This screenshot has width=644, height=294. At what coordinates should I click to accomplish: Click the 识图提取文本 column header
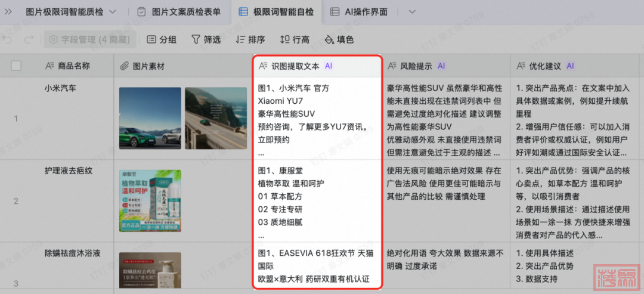click(317, 66)
